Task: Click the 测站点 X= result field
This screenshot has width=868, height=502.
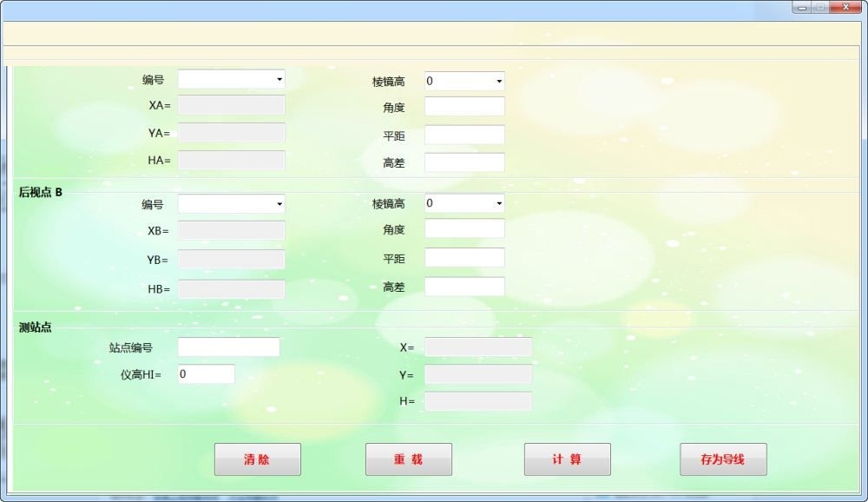Action: [478, 347]
